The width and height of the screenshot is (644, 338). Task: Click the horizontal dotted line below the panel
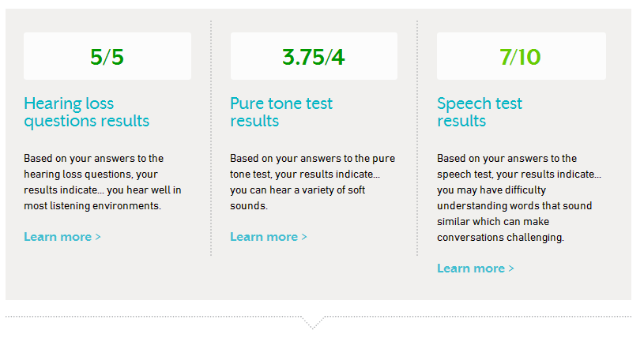pyautogui.click(x=318, y=317)
